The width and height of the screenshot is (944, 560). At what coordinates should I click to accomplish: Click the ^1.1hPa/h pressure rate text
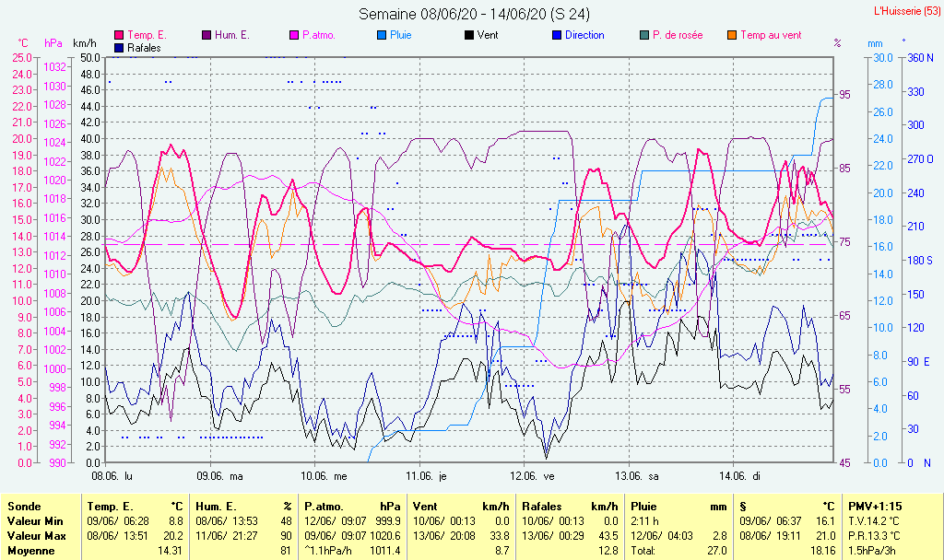point(330,551)
